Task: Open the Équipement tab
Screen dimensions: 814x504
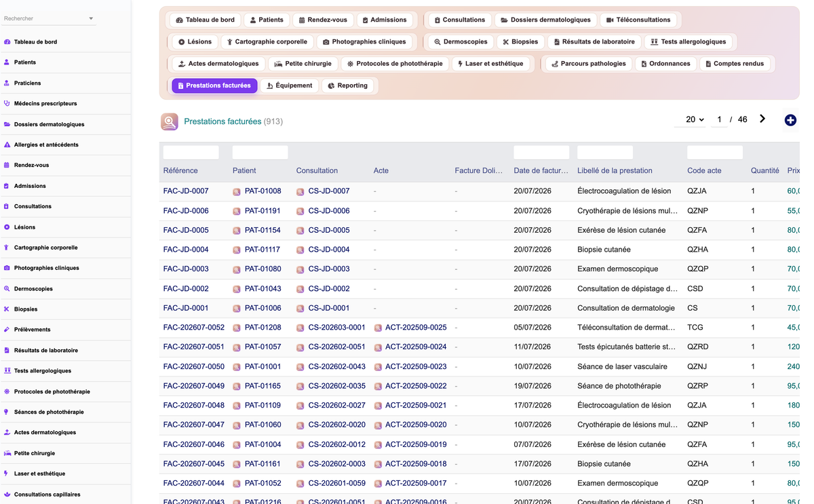Action: [x=290, y=85]
